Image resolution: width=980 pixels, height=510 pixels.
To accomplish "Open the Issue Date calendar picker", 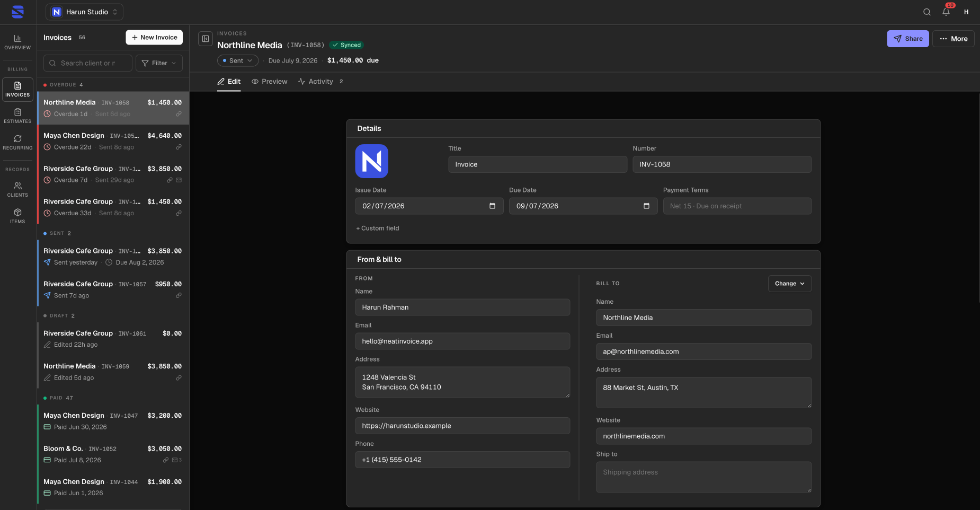I will click(x=492, y=206).
